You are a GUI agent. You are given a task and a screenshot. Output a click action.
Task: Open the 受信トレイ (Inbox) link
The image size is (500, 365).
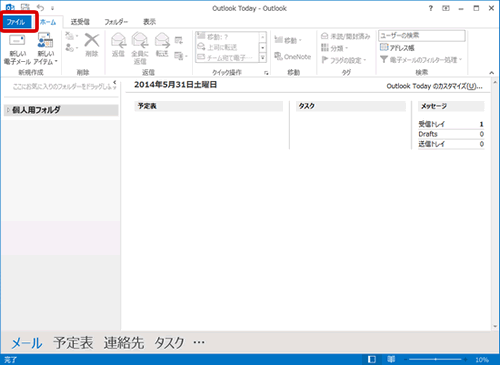pos(431,124)
